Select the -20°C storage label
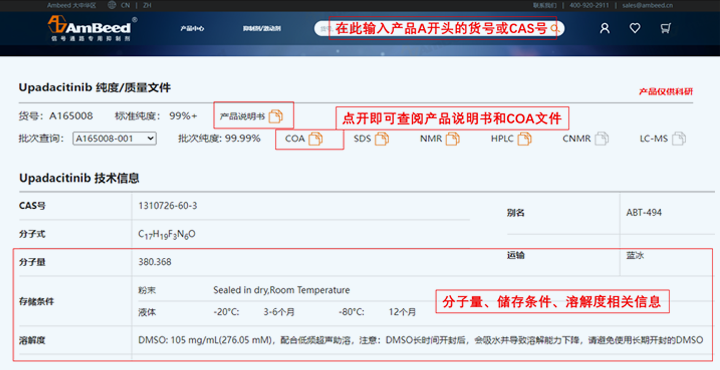The image size is (720, 370). [226, 312]
